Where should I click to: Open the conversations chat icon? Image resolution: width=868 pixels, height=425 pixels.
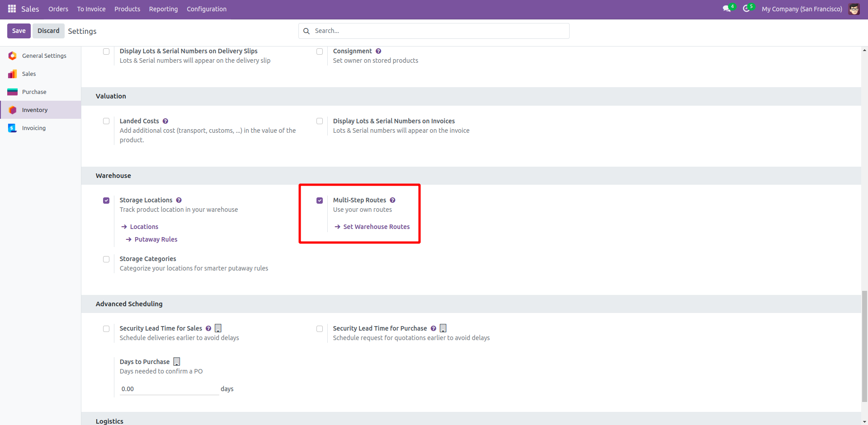[726, 9]
